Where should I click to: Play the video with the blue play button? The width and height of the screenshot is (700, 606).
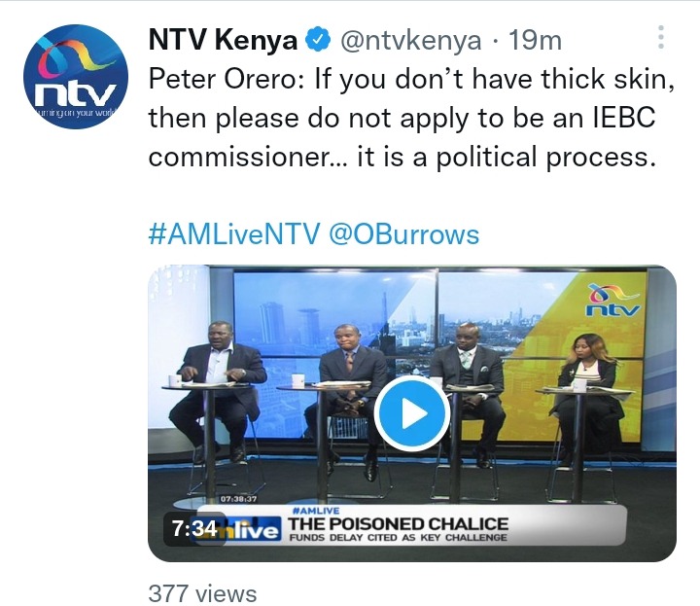[412, 413]
